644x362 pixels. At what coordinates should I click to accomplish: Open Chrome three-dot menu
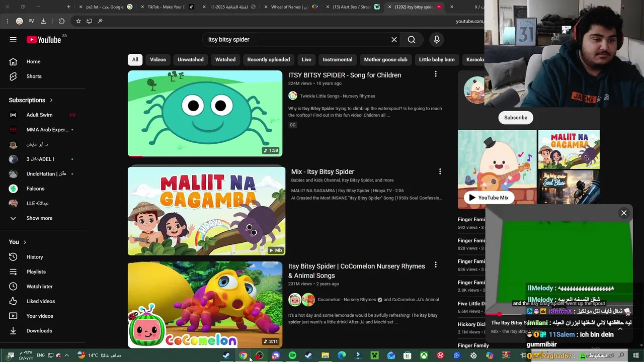tap(7, 21)
